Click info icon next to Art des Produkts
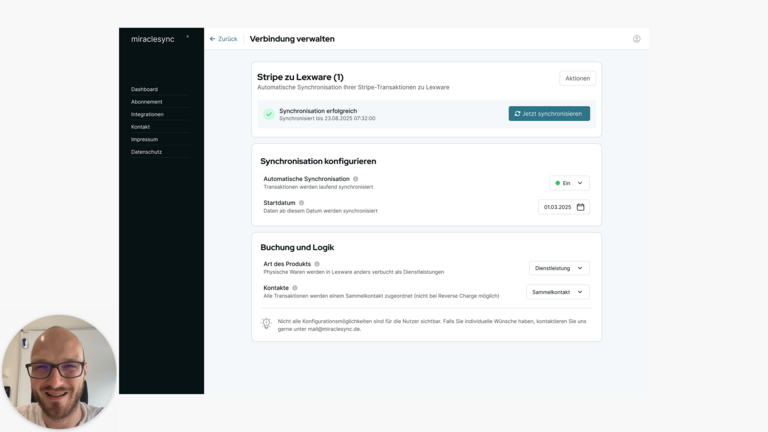 click(x=317, y=264)
